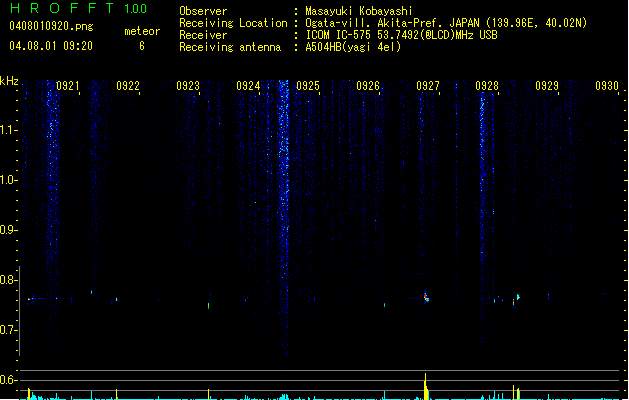Click the 0925 time marker
The width and height of the screenshot is (629, 400).
tap(308, 86)
